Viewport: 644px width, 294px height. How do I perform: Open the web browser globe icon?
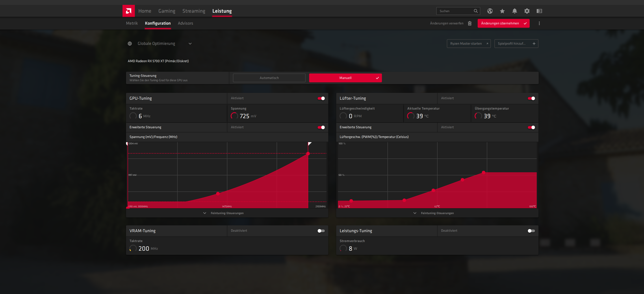(x=490, y=11)
